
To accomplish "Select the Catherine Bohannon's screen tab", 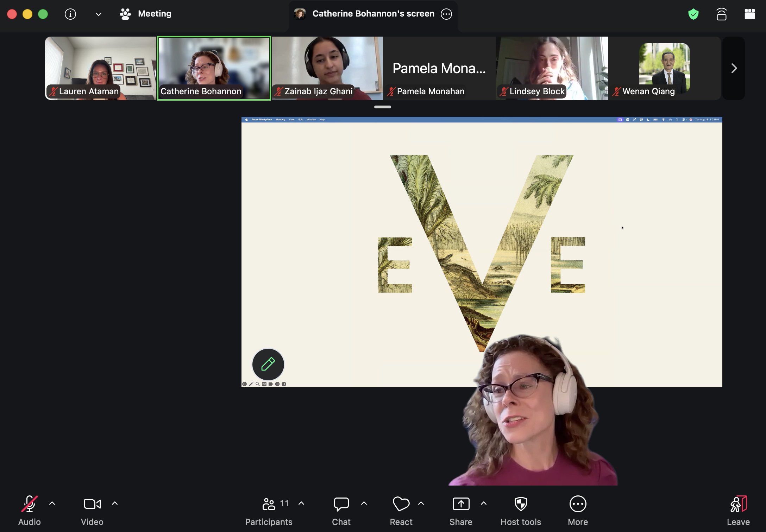I will pos(373,14).
